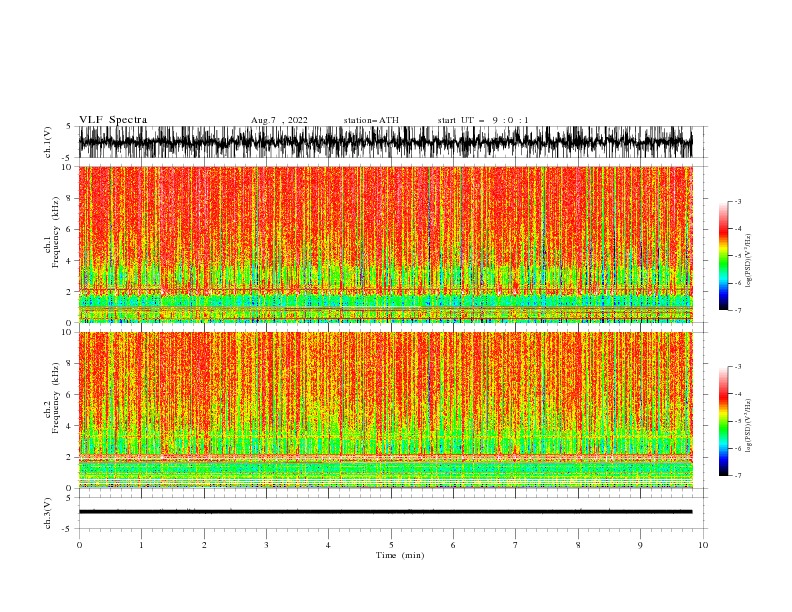This screenshot has width=792, height=612.
Task: Click the ch.1 voltage waveform trace
Action: click(x=385, y=142)
